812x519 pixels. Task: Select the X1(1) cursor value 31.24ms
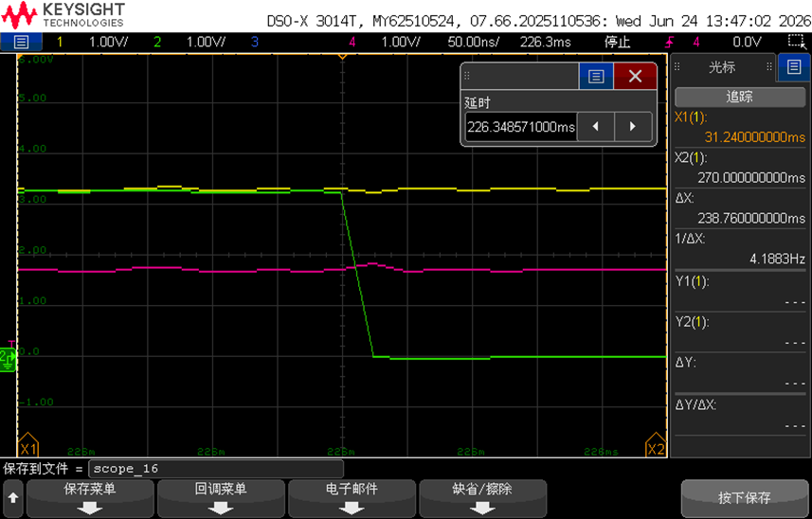click(x=740, y=127)
